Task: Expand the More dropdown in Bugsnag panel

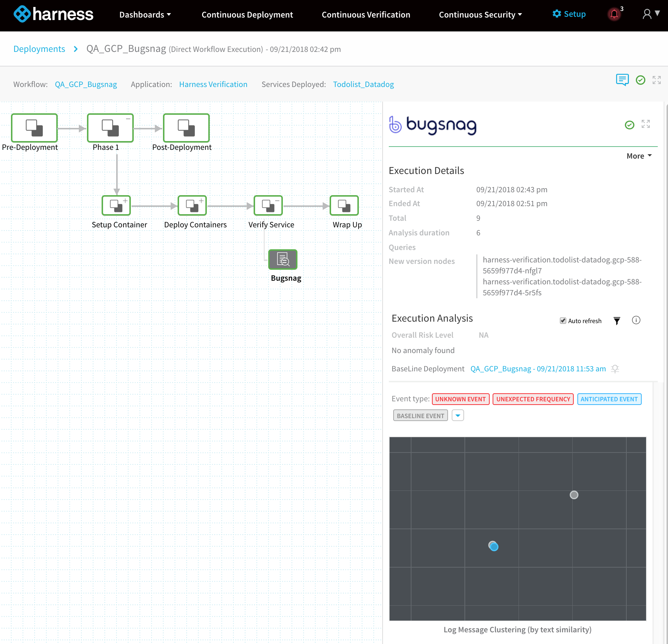Action: [x=639, y=156]
